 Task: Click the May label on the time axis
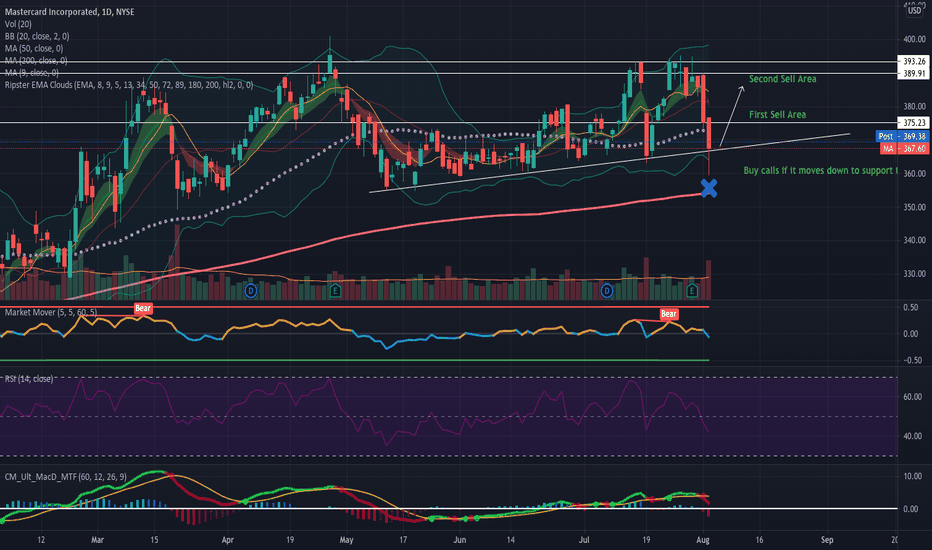click(347, 540)
